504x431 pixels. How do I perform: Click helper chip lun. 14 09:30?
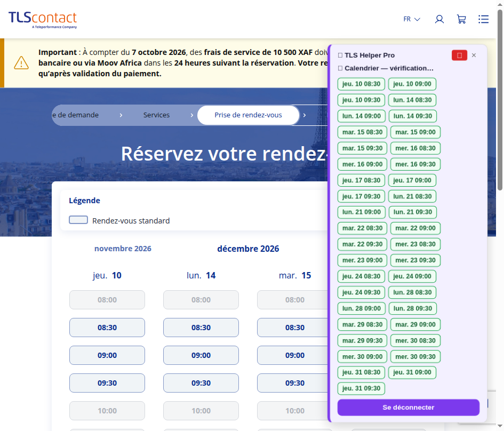pyautogui.click(x=413, y=116)
